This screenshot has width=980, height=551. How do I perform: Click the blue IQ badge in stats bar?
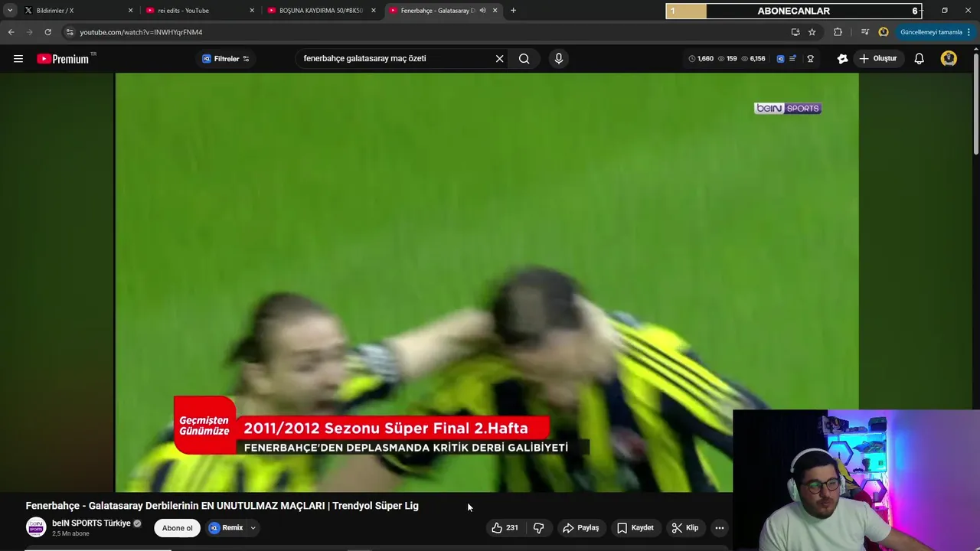click(x=780, y=59)
